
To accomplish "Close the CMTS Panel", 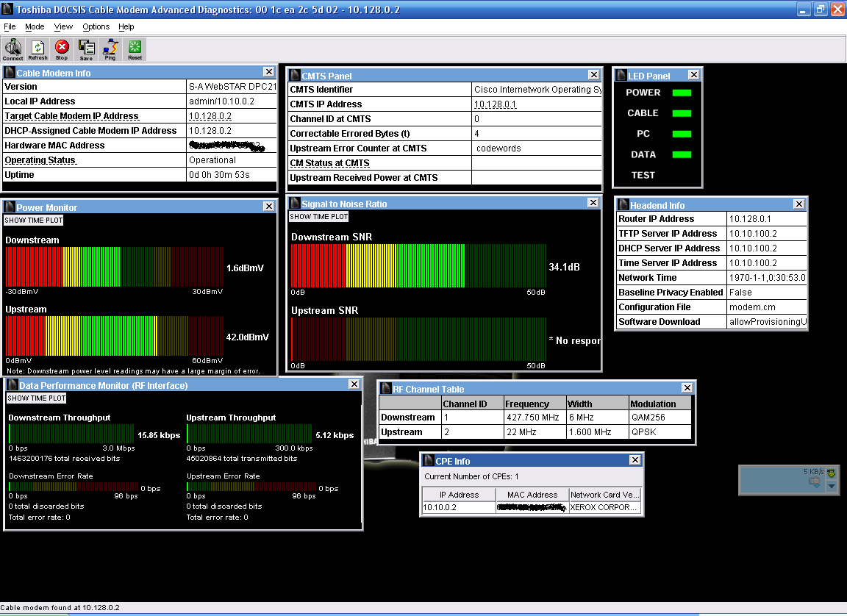I will [593, 75].
